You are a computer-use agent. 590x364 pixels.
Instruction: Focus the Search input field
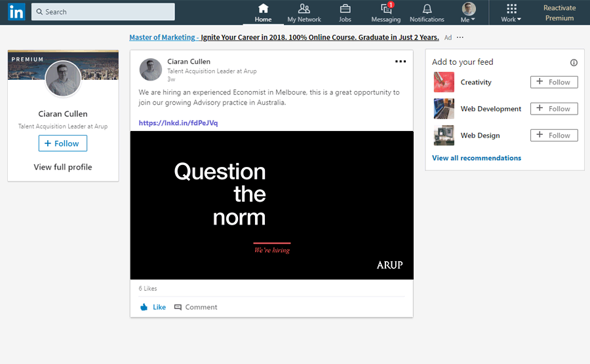pyautogui.click(x=103, y=12)
